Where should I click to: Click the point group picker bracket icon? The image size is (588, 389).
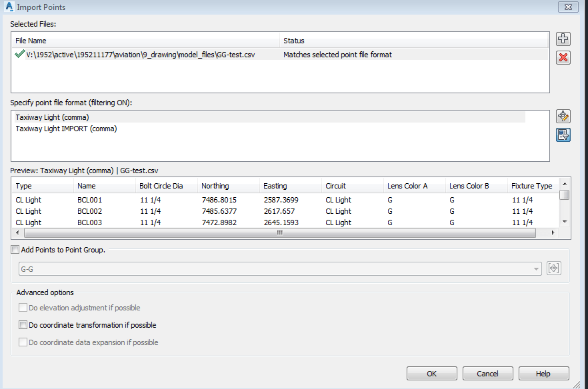tap(553, 268)
